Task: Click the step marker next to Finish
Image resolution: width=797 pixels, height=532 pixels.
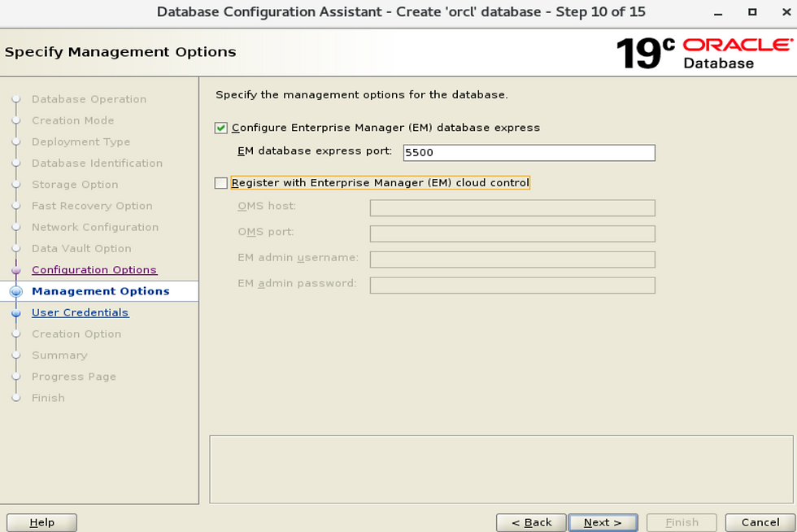Action: [x=18, y=398]
